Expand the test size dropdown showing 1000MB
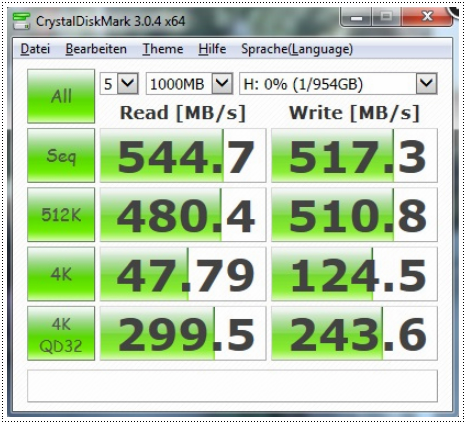466x424 pixels. coord(189,83)
